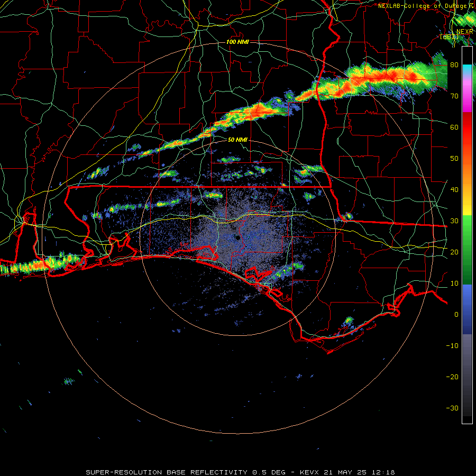Viewport: 476px width, 476px height.
Task: Click the black radar site dot at center
Action: (x=237, y=237)
